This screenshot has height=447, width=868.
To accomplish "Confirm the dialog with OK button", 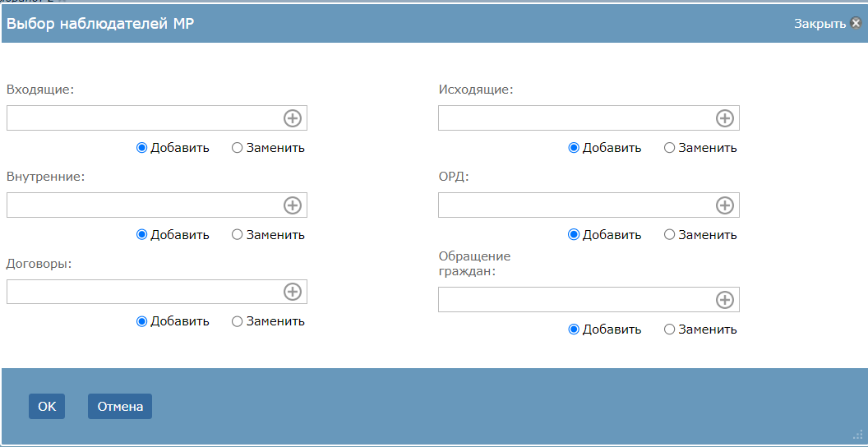I will (x=47, y=407).
